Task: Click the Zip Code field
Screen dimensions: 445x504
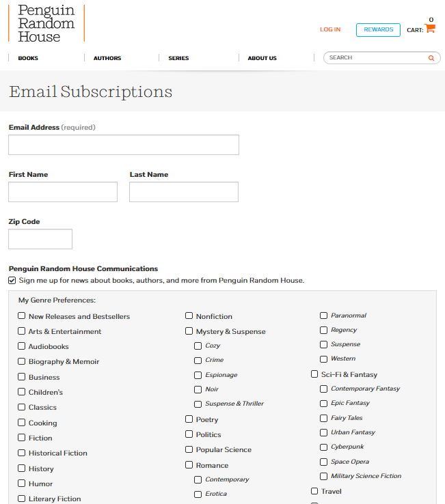Action: tap(40, 239)
